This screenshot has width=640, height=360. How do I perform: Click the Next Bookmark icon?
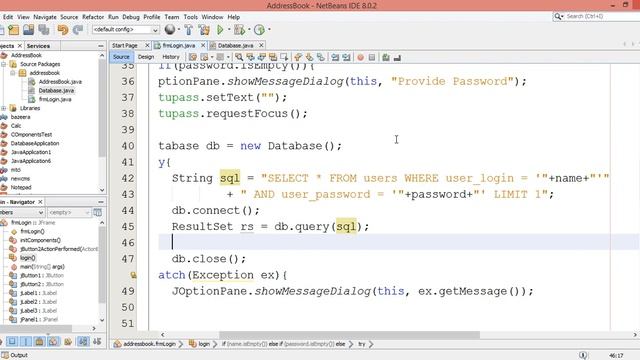click(x=309, y=57)
